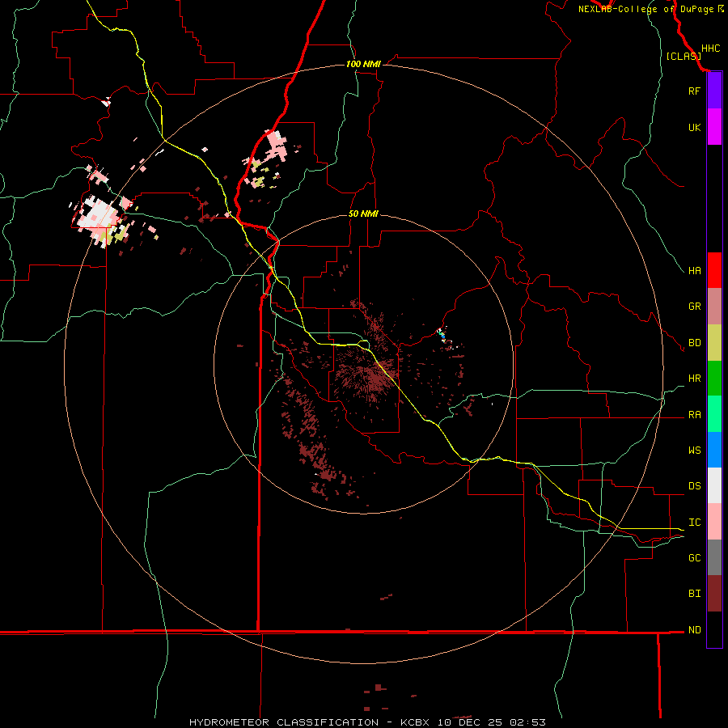Click the "GR" legend label
This screenshot has width=728, height=728.
click(694, 307)
